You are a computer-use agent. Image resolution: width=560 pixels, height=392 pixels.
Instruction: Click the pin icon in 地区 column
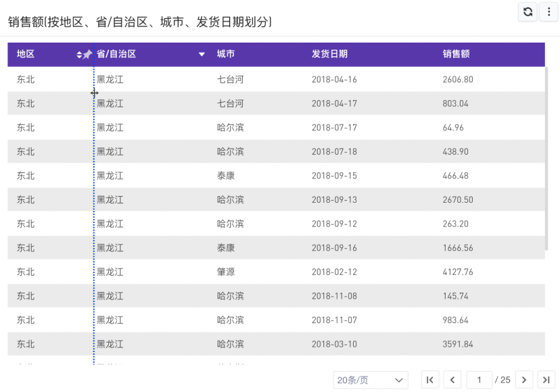[87, 54]
